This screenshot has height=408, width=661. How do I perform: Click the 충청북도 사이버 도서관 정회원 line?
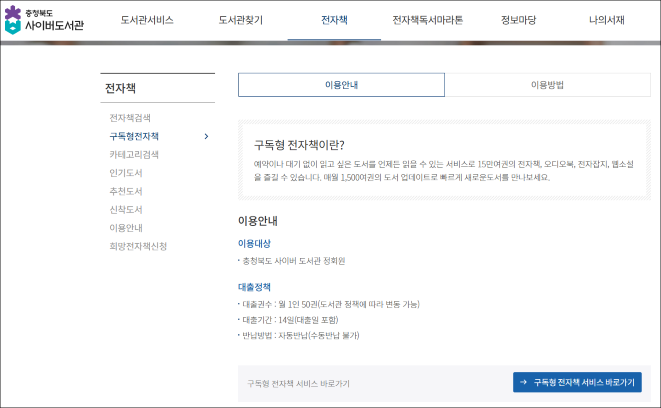[x=292, y=261]
